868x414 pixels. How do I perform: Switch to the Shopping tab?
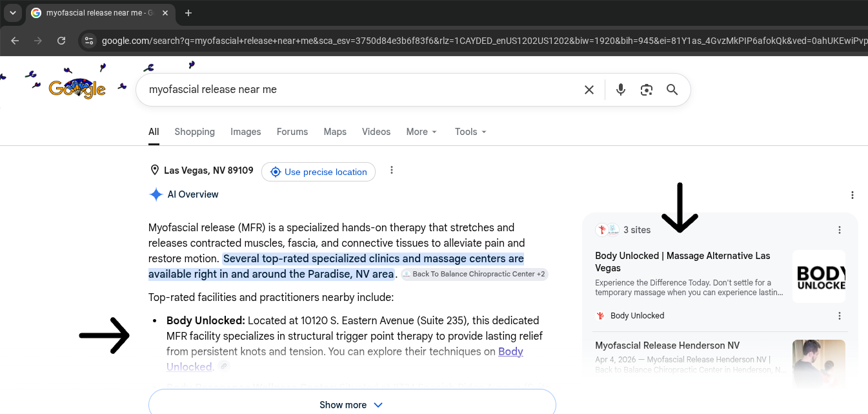coord(194,132)
